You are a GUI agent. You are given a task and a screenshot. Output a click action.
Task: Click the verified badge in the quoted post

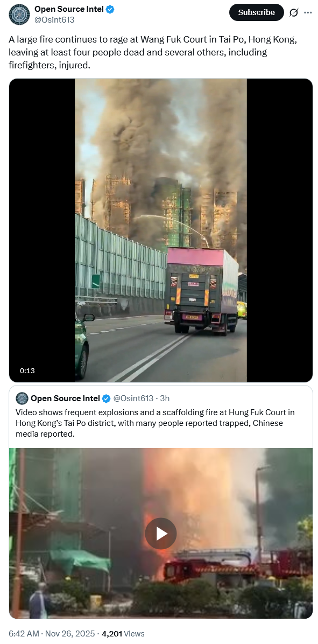pos(106,398)
